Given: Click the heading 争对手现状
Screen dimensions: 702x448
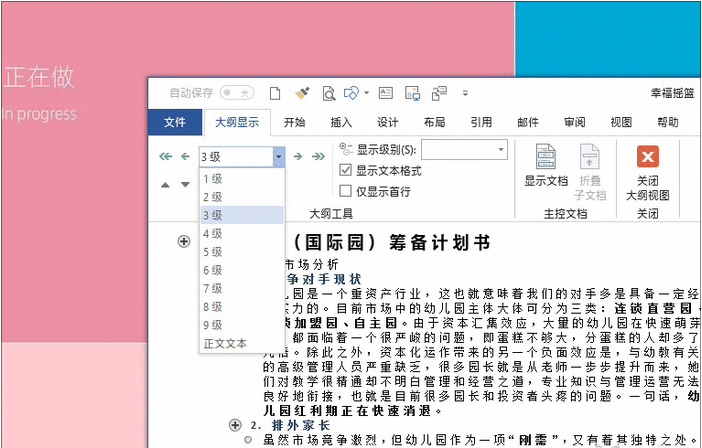Looking at the screenshot, I should (x=324, y=279).
